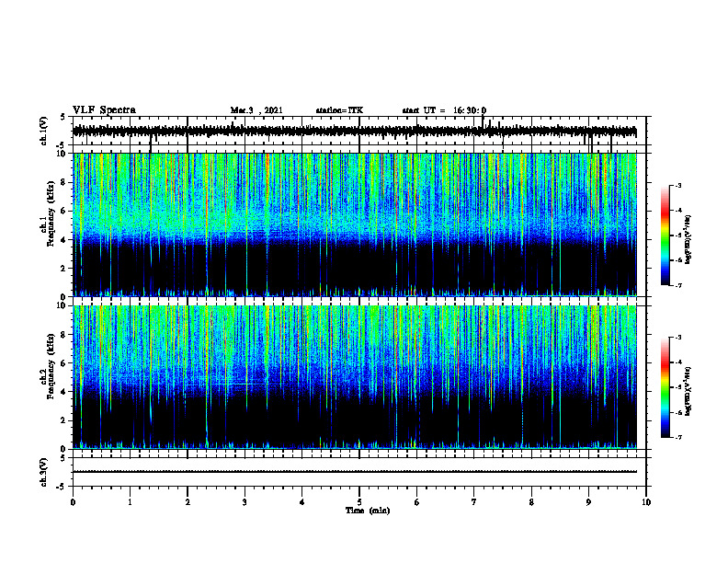Click inside the ch.1 spectrogram panel
The height and width of the screenshot is (563, 728).
tap(359, 224)
